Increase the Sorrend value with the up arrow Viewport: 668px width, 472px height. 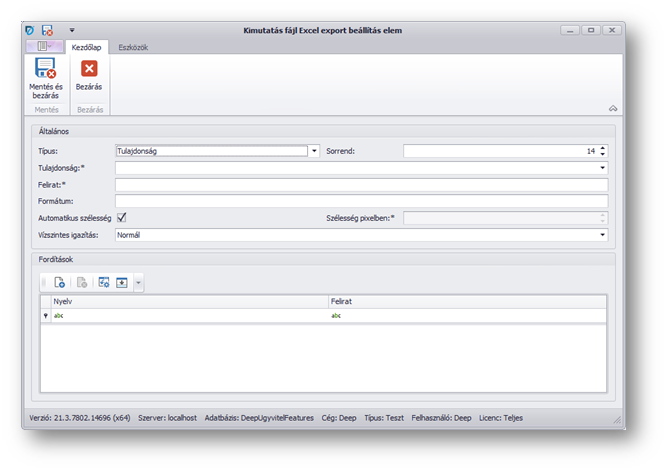pos(603,148)
